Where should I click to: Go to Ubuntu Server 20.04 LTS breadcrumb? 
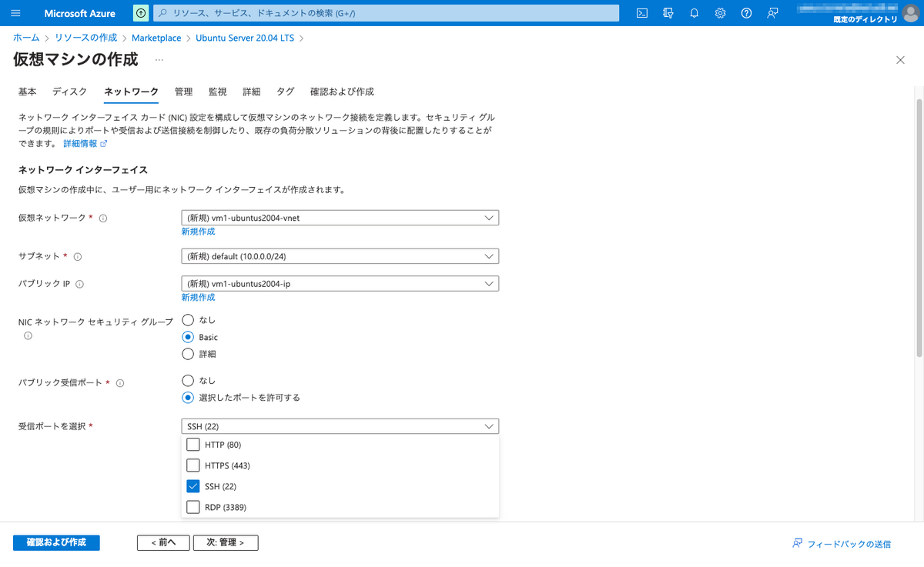coord(246,38)
